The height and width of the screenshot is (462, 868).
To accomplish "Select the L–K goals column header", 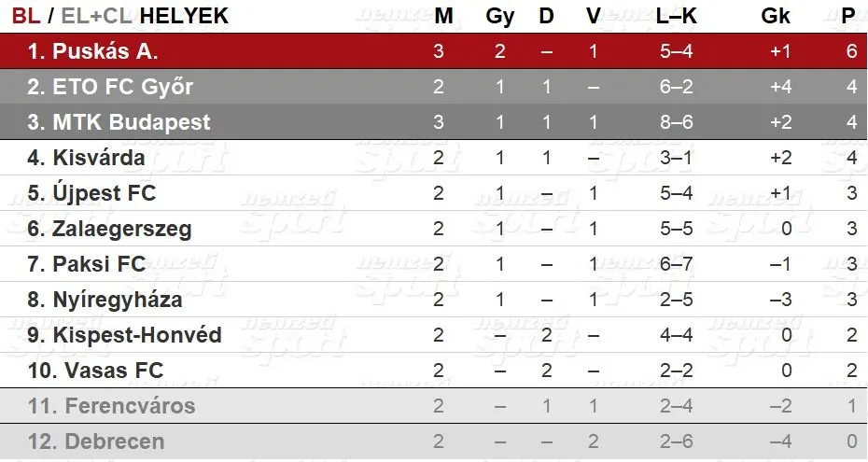I will point(676,16).
